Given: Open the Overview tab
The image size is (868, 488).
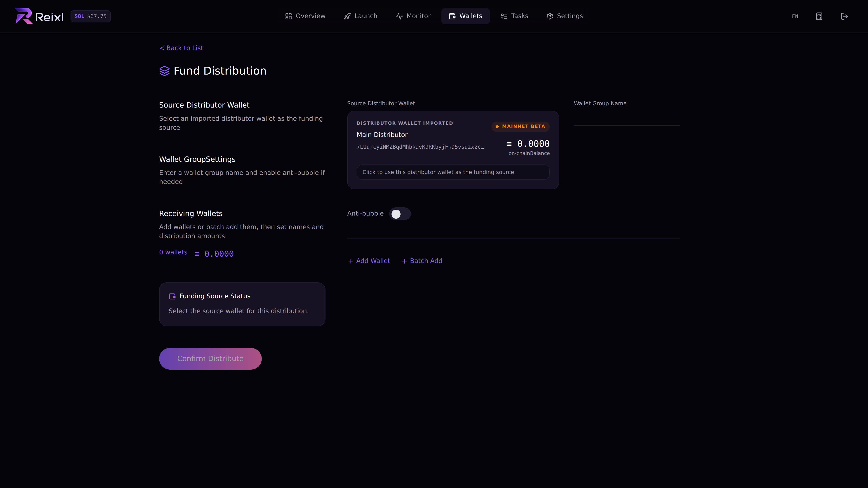Looking at the screenshot, I should [x=305, y=16].
